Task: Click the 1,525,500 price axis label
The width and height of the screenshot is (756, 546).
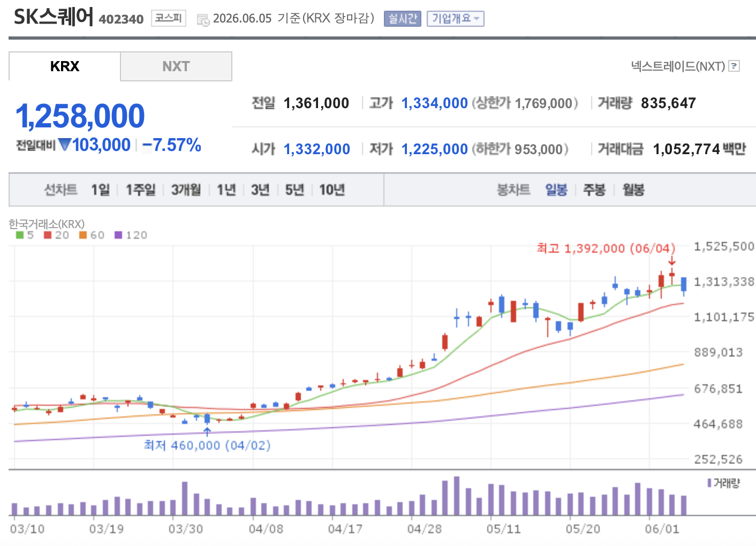Action: click(724, 246)
